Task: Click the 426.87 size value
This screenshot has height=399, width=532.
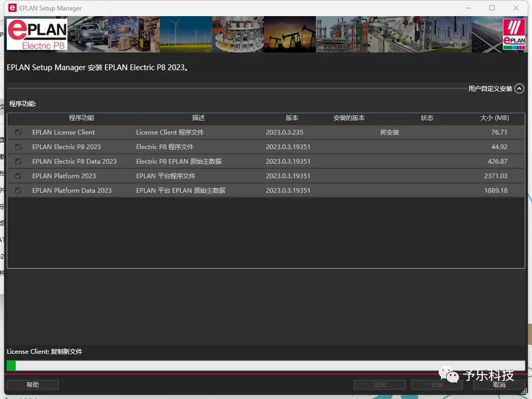Action: [x=497, y=162]
